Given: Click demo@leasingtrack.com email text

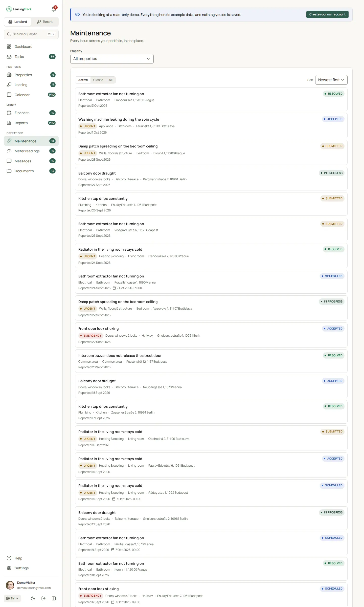Looking at the screenshot, I should coord(34,588).
